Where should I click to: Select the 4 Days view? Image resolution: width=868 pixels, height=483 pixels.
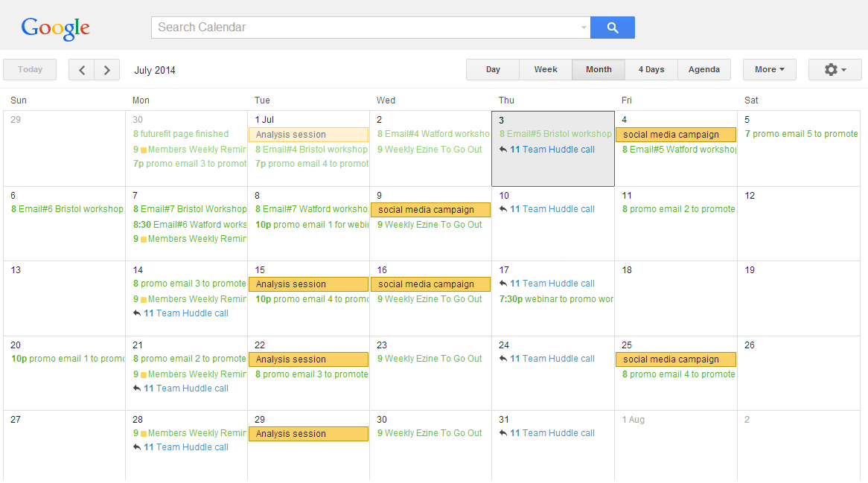pyautogui.click(x=651, y=69)
